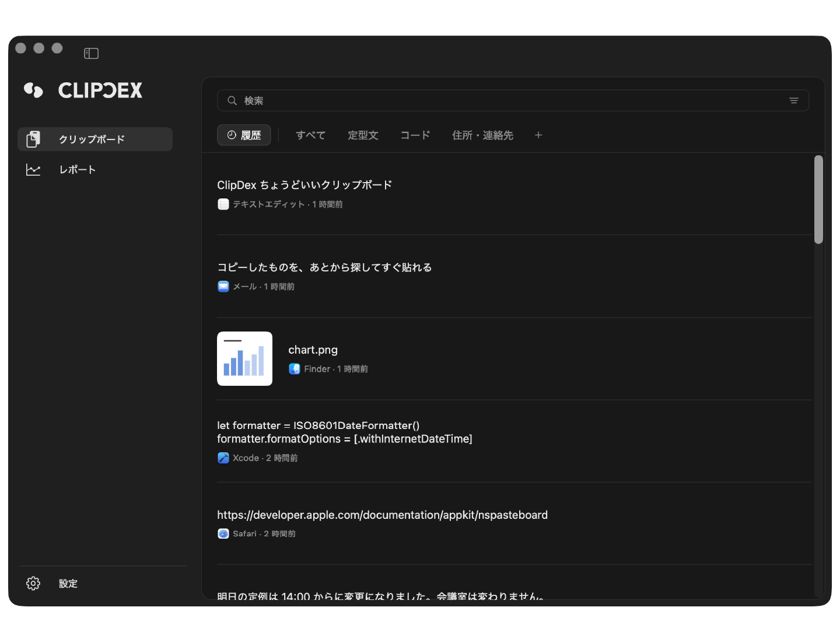Click the ClipDex logo icon

coord(33,90)
